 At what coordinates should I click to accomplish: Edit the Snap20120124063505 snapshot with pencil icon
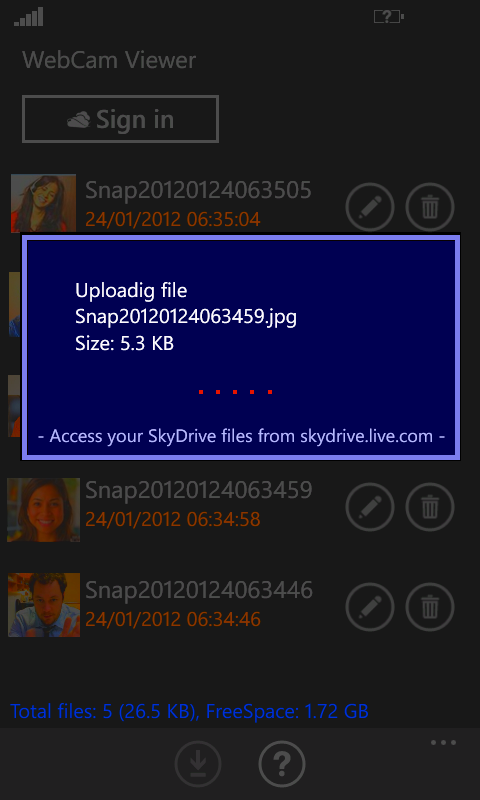click(370, 207)
